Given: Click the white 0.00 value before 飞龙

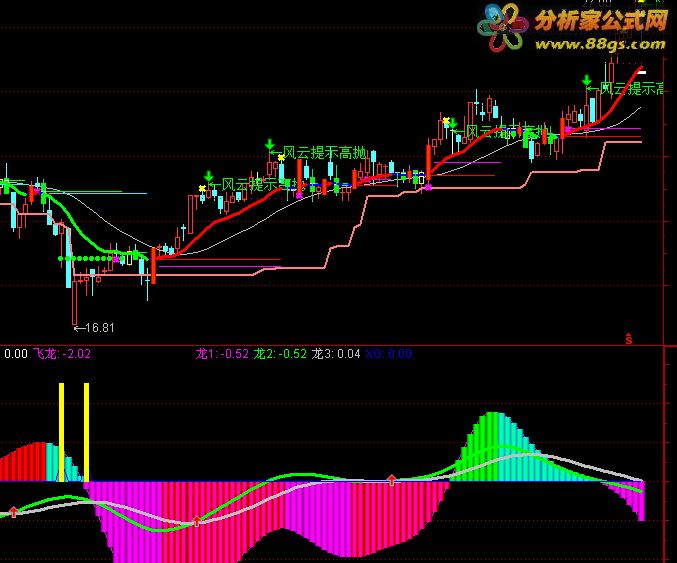Looking at the screenshot, I should [16, 354].
